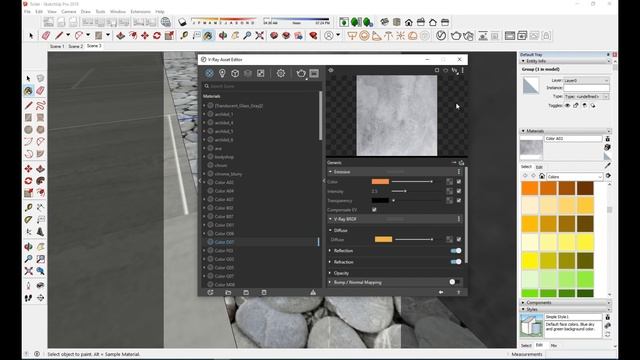Open the Add Location globe icon
The image size is (640, 360).
[165, 22]
